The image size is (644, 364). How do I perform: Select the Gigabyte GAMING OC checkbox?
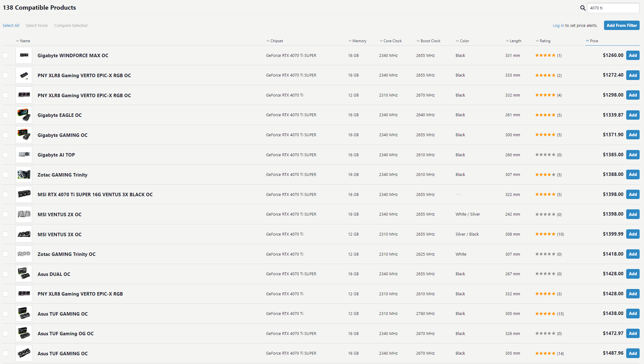5,135
